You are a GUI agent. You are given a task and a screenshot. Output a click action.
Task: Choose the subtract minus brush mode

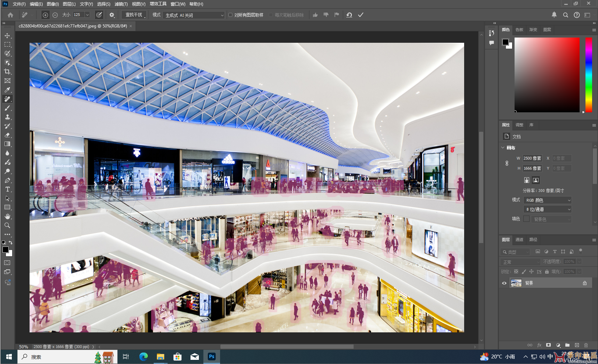55,15
